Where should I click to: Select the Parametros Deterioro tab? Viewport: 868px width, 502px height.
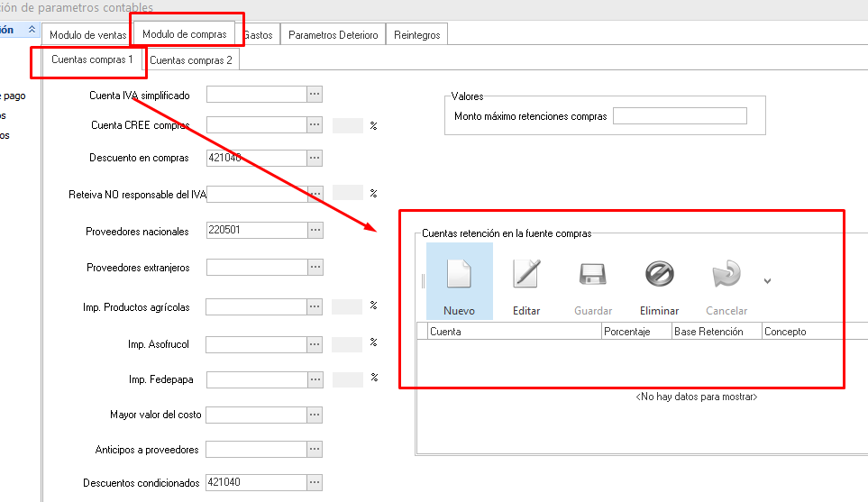click(333, 35)
